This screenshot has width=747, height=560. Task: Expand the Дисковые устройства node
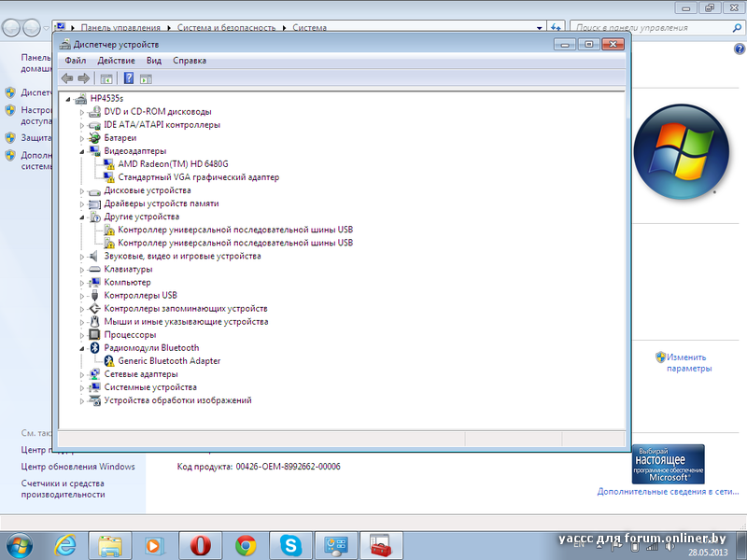click(82, 191)
